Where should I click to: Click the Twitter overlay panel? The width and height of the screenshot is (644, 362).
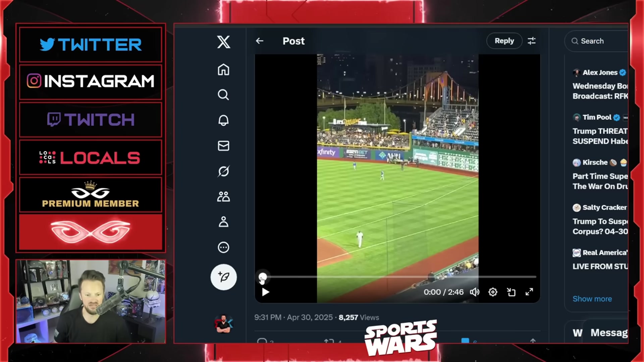91,45
